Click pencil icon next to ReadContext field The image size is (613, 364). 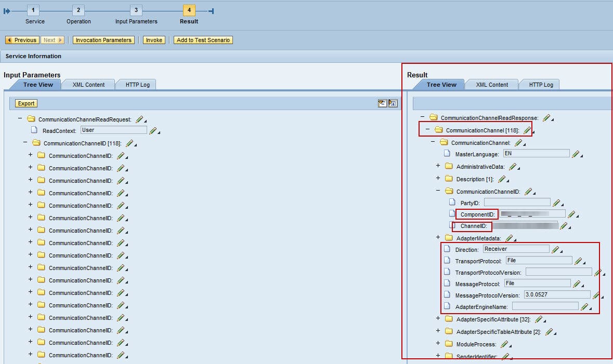pos(153,130)
